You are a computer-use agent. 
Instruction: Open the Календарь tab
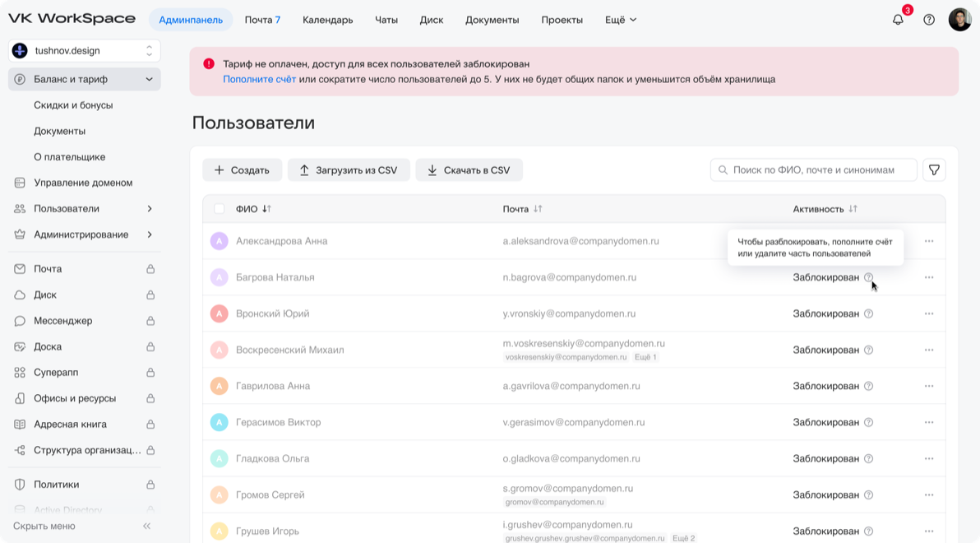point(327,20)
